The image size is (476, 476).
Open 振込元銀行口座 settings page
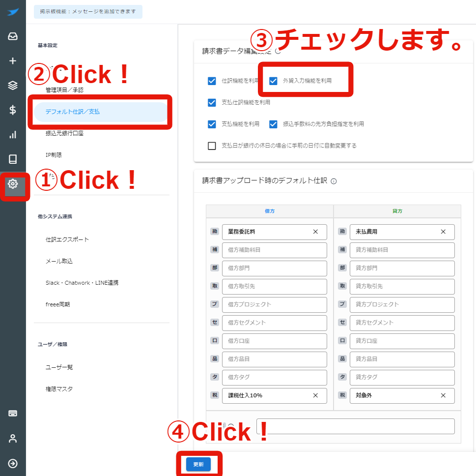pos(64,133)
